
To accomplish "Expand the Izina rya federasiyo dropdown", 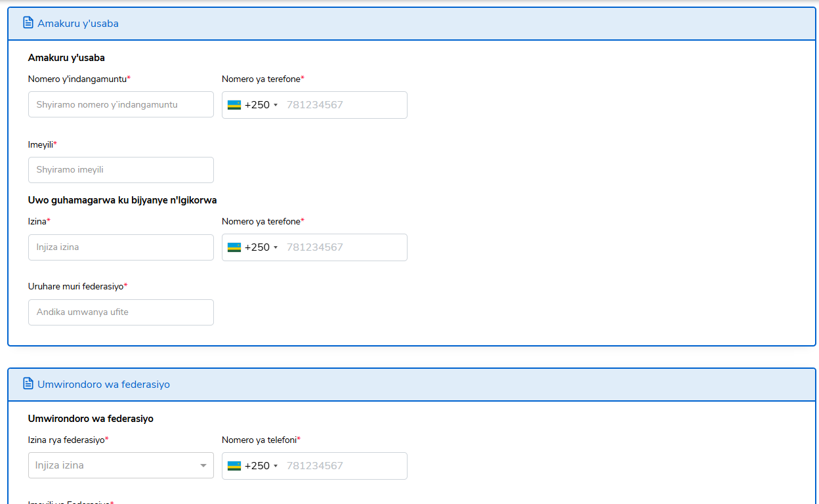I will [203, 466].
